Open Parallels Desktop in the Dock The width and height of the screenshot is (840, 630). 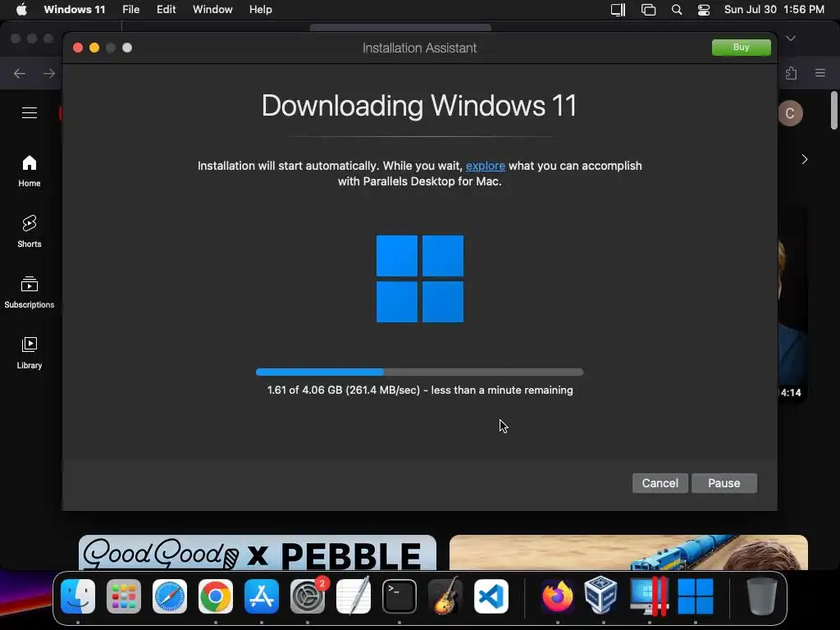650,596
